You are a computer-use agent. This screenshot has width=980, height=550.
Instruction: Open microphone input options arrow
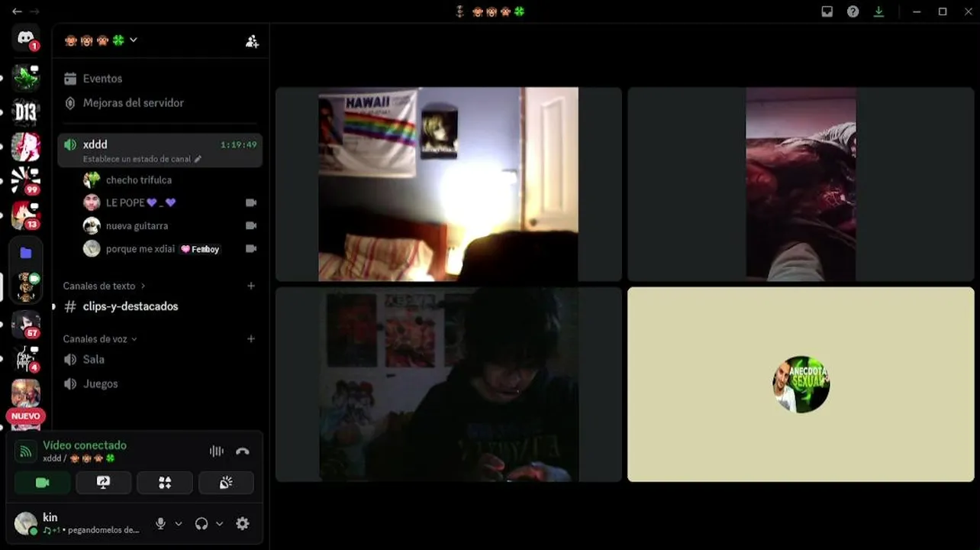[179, 523]
